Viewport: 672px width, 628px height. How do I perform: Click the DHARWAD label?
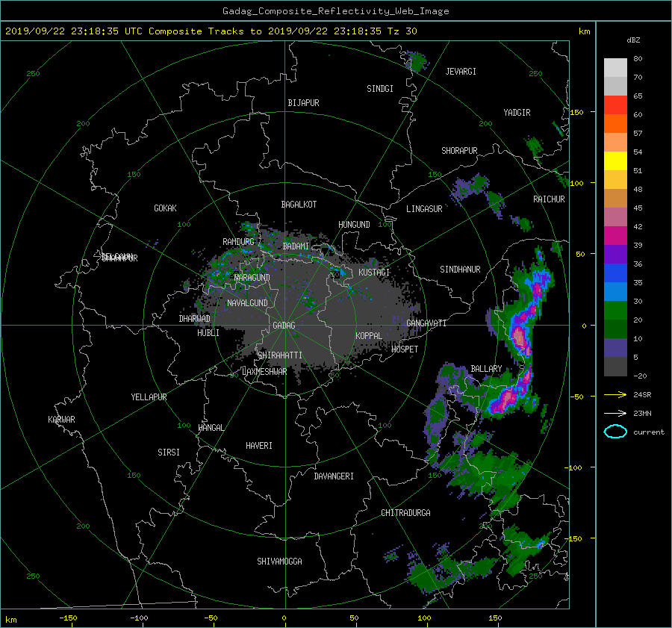(x=194, y=319)
